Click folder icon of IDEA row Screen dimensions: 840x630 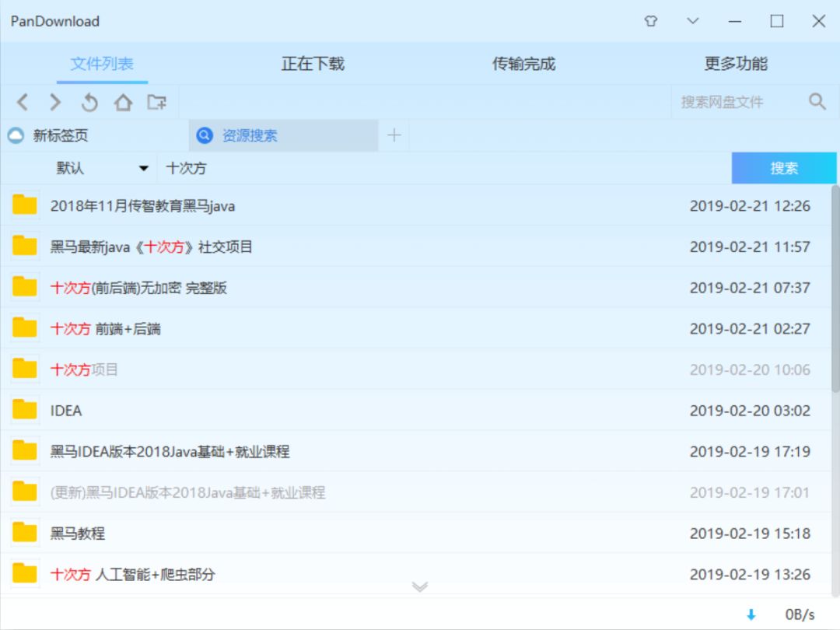(25, 410)
